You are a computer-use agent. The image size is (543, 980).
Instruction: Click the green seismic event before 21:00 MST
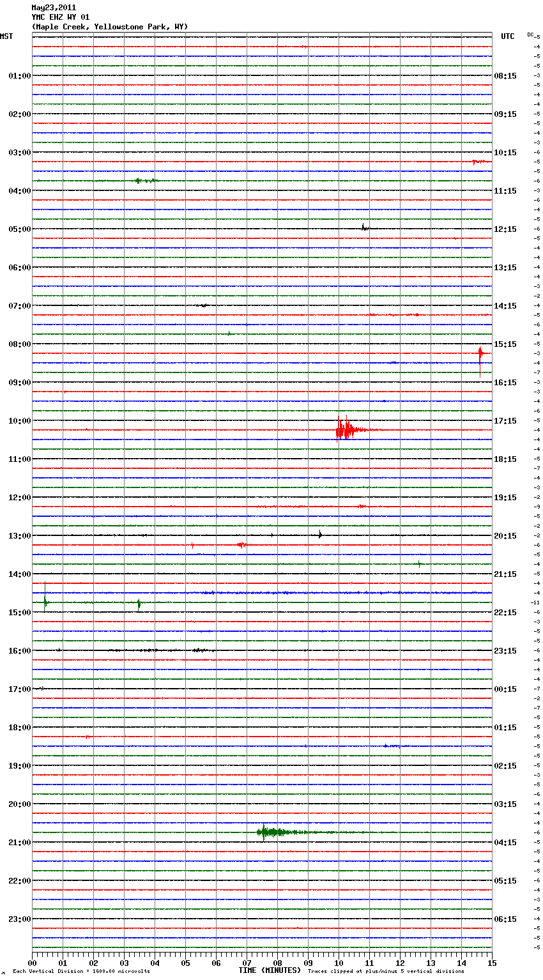tap(268, 832)
